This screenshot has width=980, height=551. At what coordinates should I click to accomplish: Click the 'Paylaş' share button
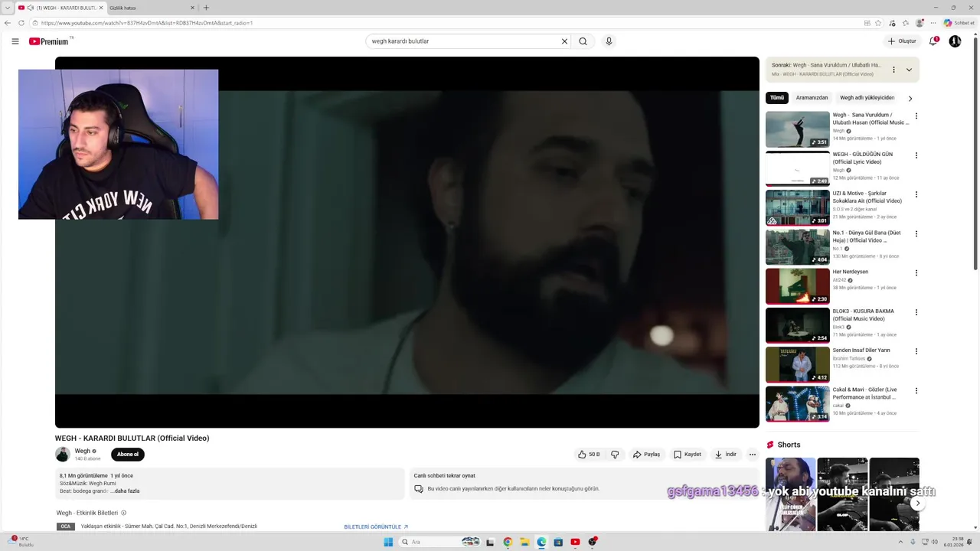[x=646, y=455]
